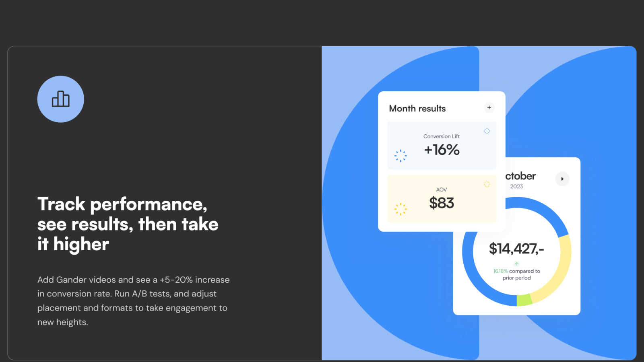This screenshot has width=644, height=362.
Task: Click the green segment of the donut chart
Action: 524,300
